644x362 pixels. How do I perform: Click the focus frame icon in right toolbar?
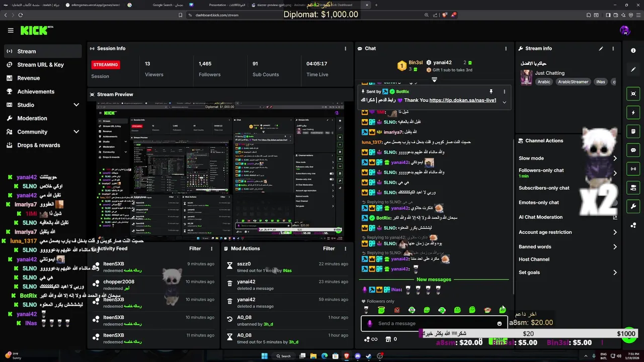tap(633, 94)
